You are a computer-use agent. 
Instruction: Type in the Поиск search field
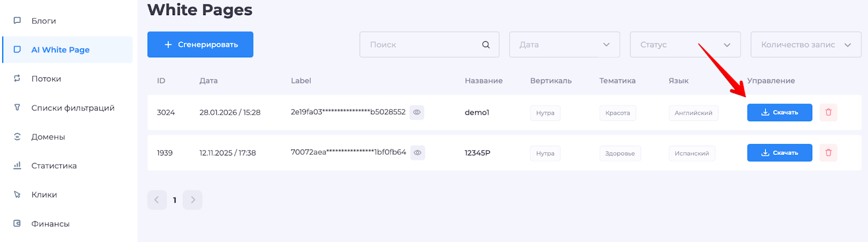pos(420,45)
